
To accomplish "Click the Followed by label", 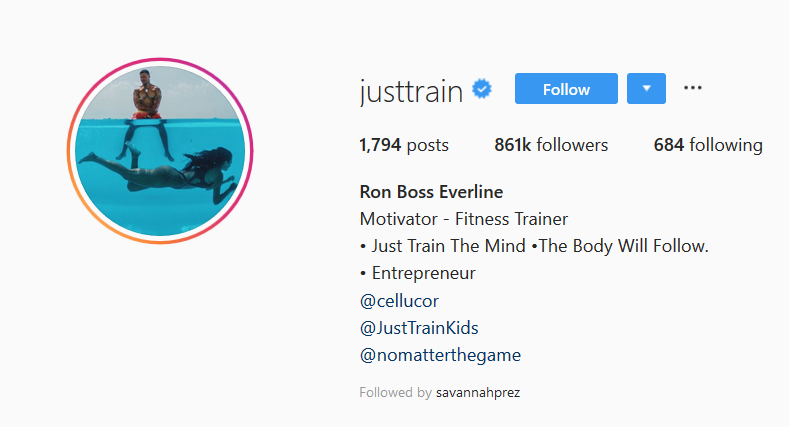I will click(x=396, y=392).
